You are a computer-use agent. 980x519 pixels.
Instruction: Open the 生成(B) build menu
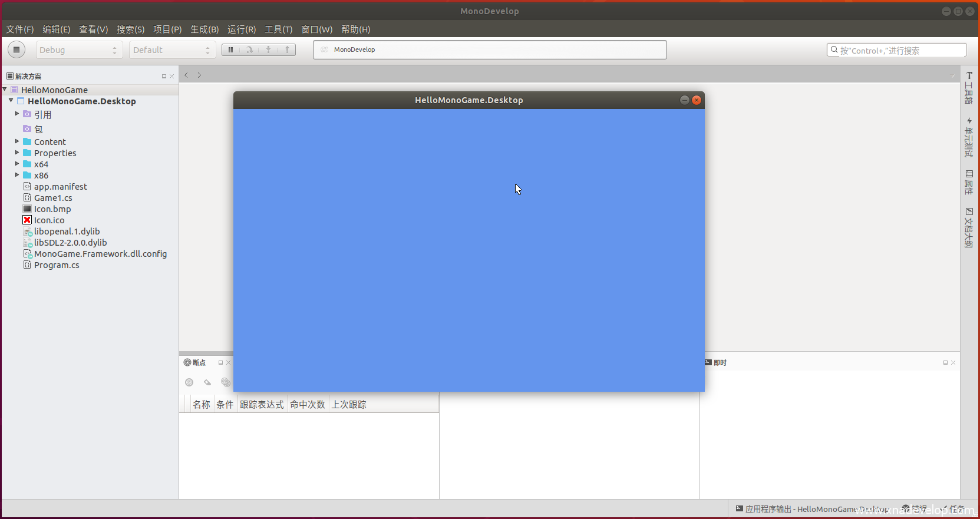[204, 29]
